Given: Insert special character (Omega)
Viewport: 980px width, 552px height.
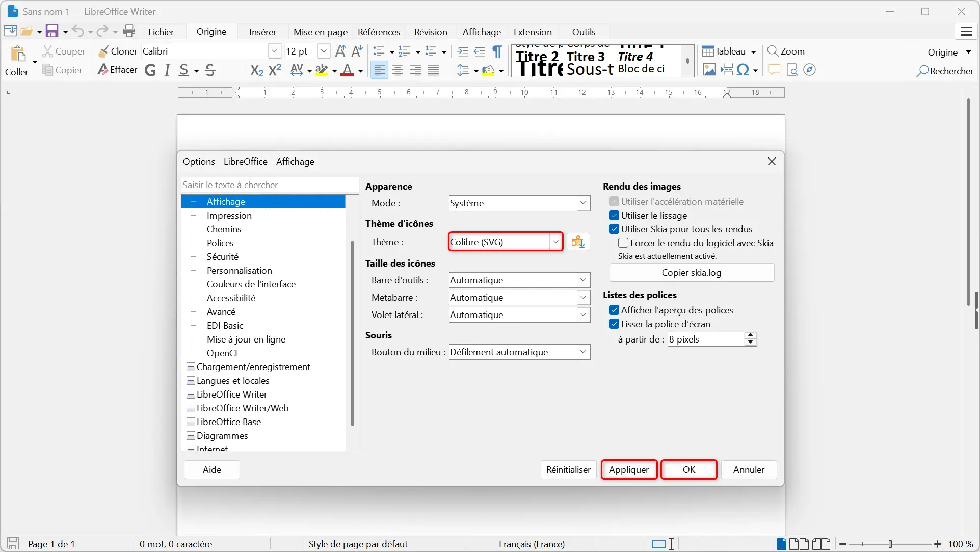Looking at the screenshot, I should [x=743, y=70].
